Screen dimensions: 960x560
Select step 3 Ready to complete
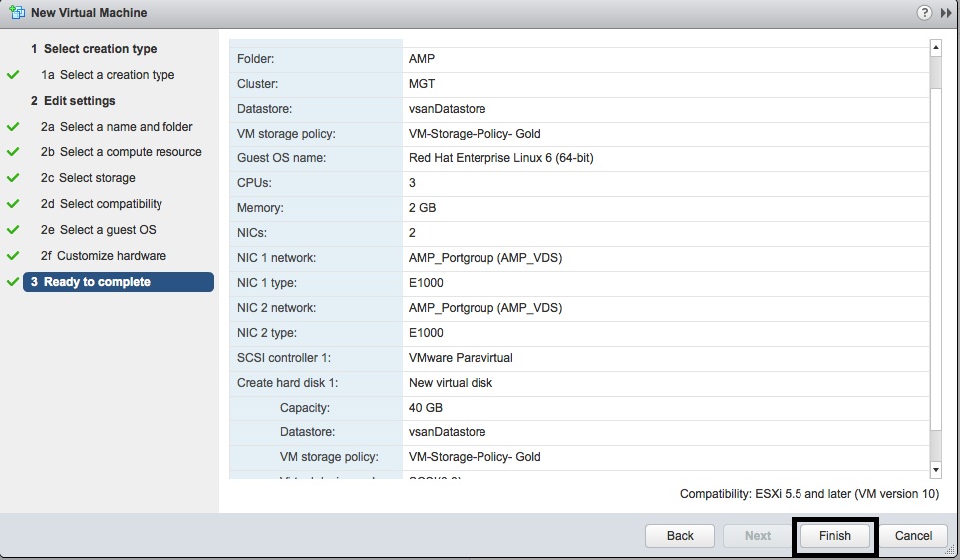point(118,282)
